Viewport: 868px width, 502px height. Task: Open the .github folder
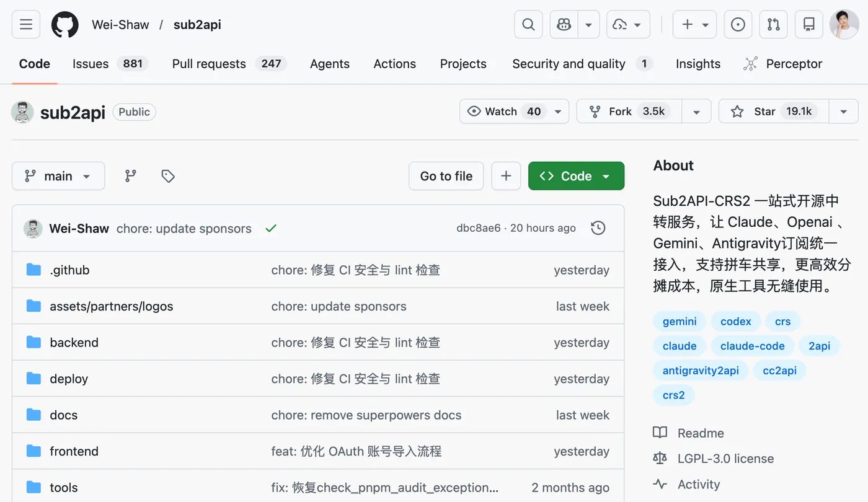[x=69, y=270]
